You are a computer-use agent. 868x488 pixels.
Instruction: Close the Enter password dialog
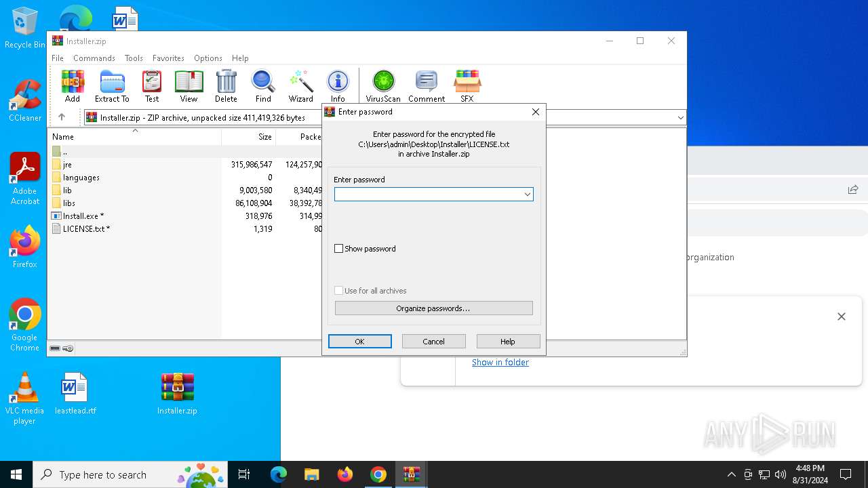tap(536, 112)
